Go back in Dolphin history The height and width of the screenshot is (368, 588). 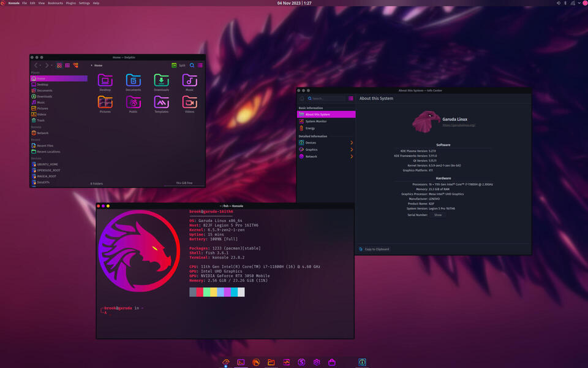click(36, 66)
